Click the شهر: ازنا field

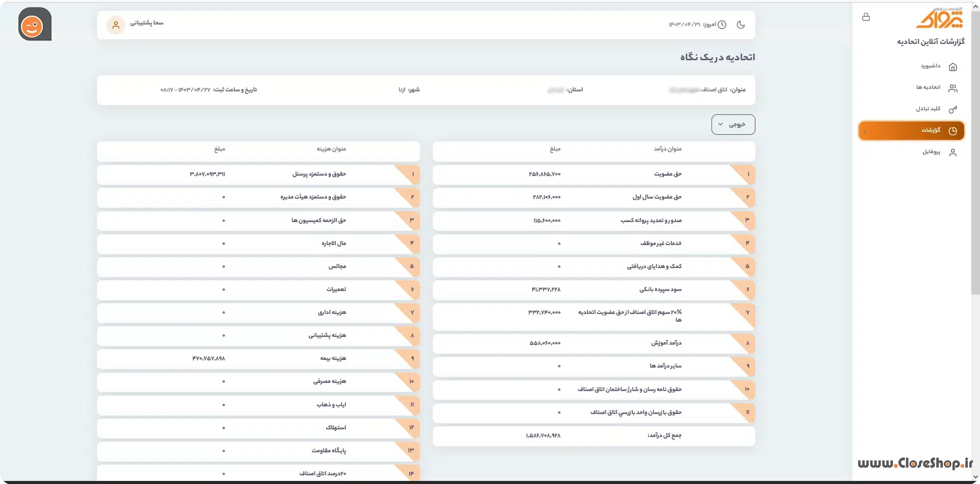coord(409,90)
